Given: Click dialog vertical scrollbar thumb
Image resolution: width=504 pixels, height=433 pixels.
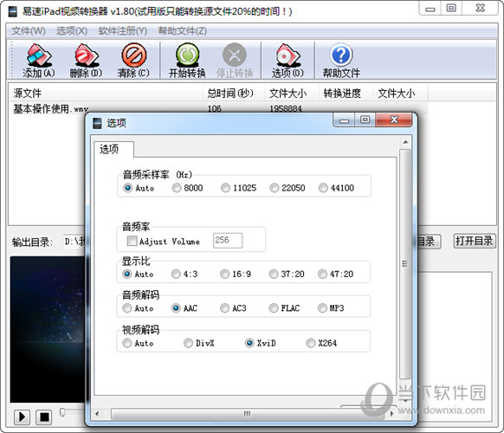Looking at the screenshot, I should 405,264.
